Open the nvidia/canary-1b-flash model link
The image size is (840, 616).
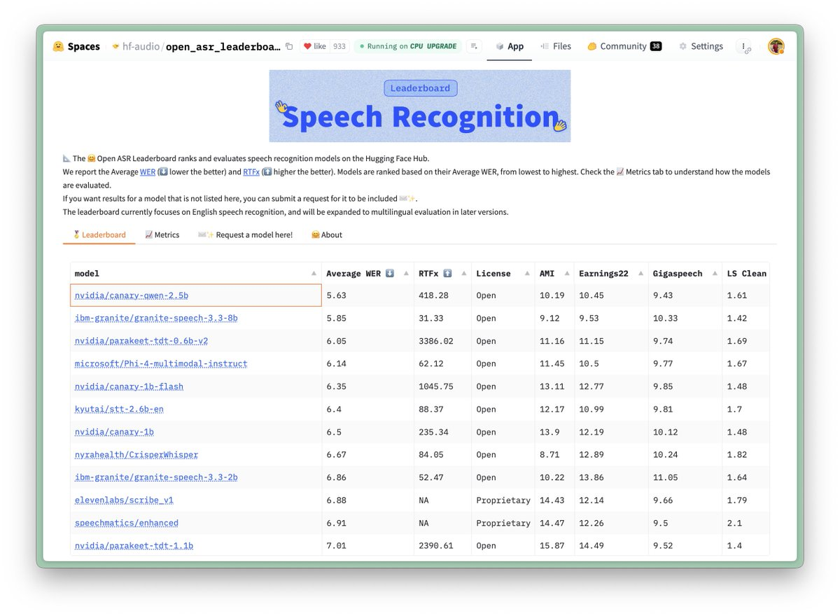(x=129, y=386)
